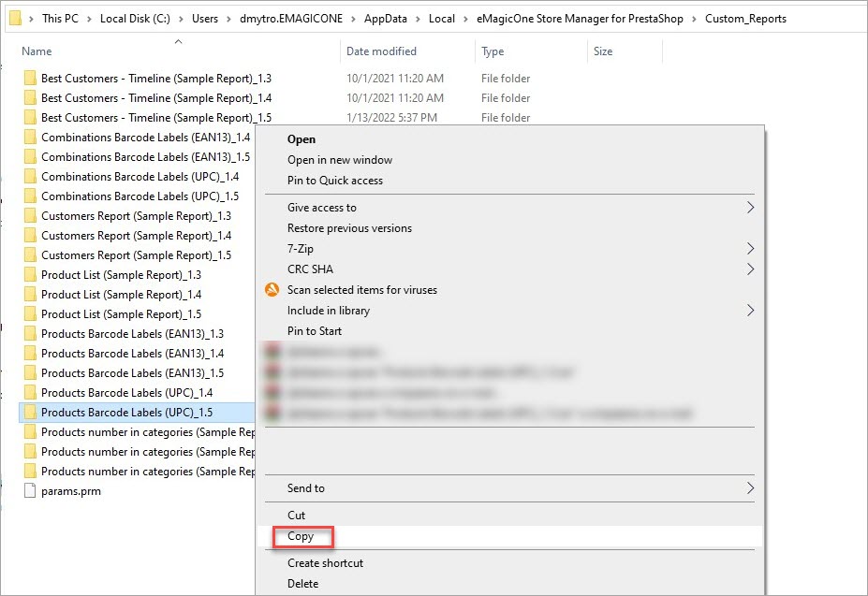The image size is (868, 596).
Task: Click folder icon of Combinations Barcode Labels (EAN13)_1.4
Action: tap(30, 137)
